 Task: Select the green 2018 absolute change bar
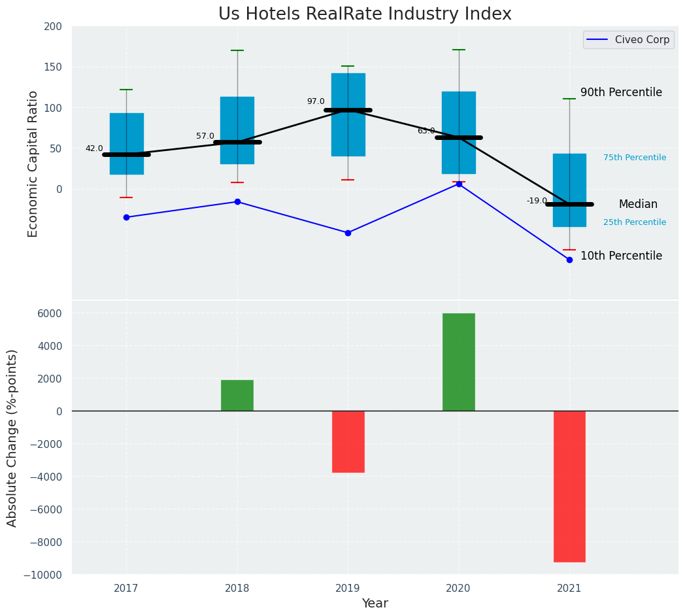[x=237, y=395]
